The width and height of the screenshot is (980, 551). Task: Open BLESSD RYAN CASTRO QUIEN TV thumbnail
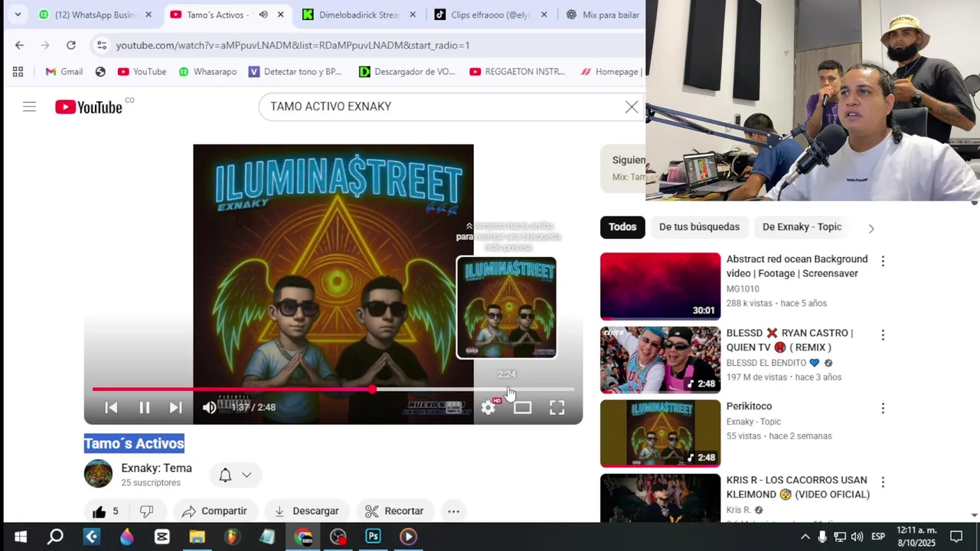pos(660,360)
